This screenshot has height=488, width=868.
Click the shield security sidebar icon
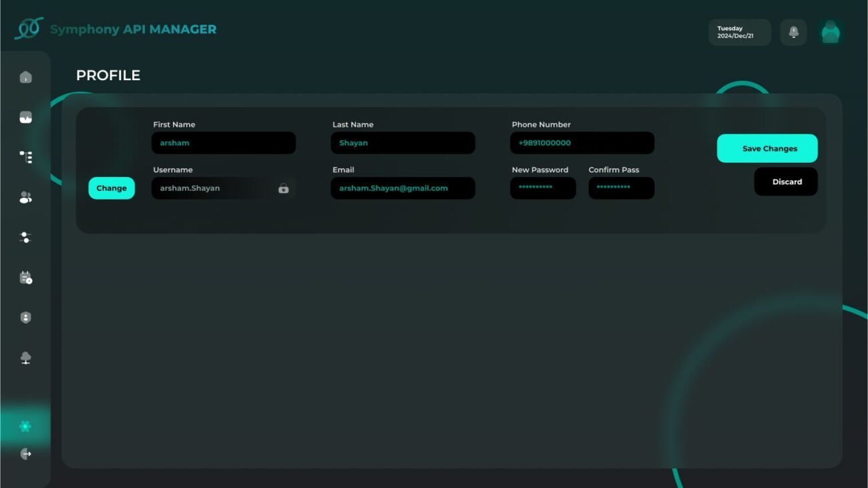click(x=25, y=318)
